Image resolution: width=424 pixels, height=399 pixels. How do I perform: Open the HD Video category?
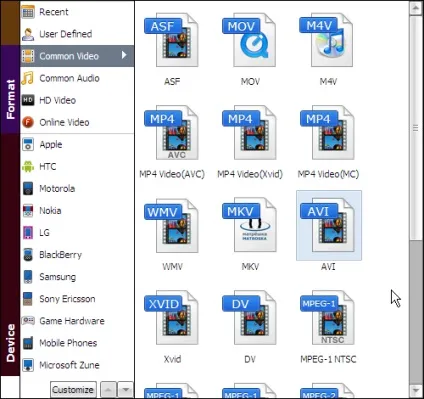77,100
